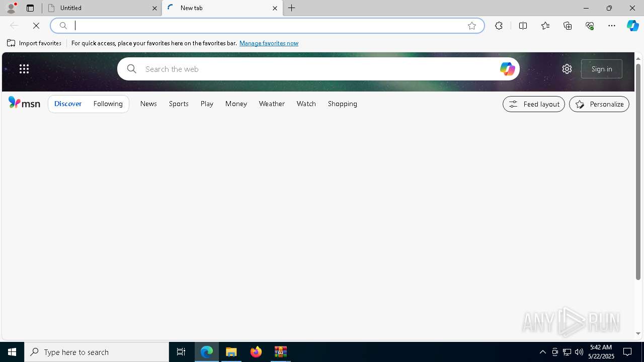Click the Edge icon on taskbar
The height and width of the screenshot is (362, 644).
207,352
